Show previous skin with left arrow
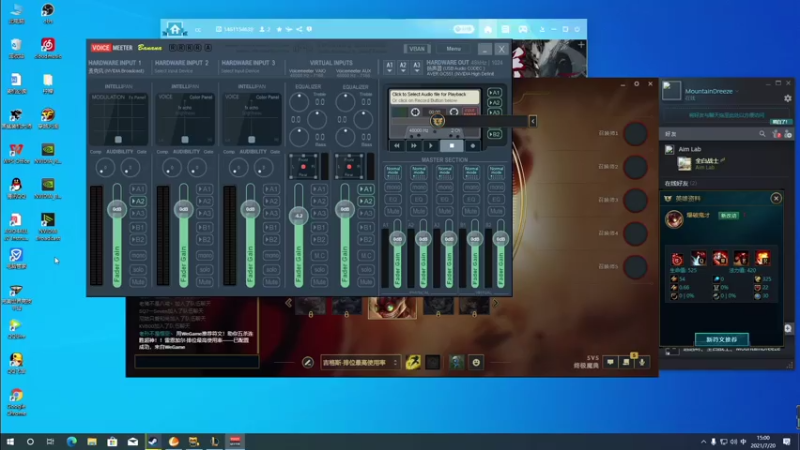The image size is (800, 450). 288,303
